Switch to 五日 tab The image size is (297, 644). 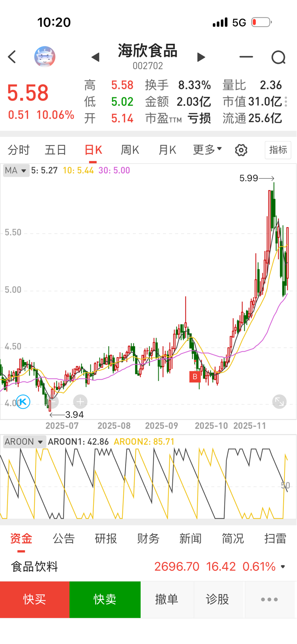point(56,150)
